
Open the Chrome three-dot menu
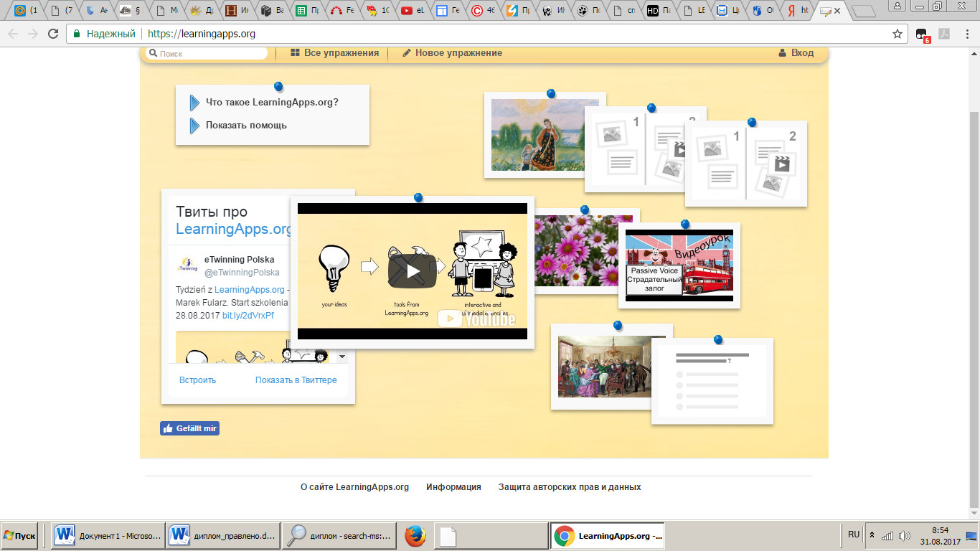pyautogui.click(x=966, y=34)
